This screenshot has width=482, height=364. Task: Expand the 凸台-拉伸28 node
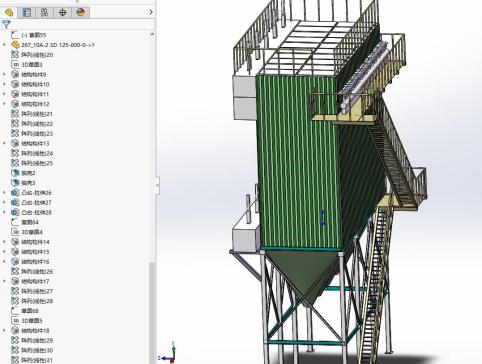coord(4,212)
